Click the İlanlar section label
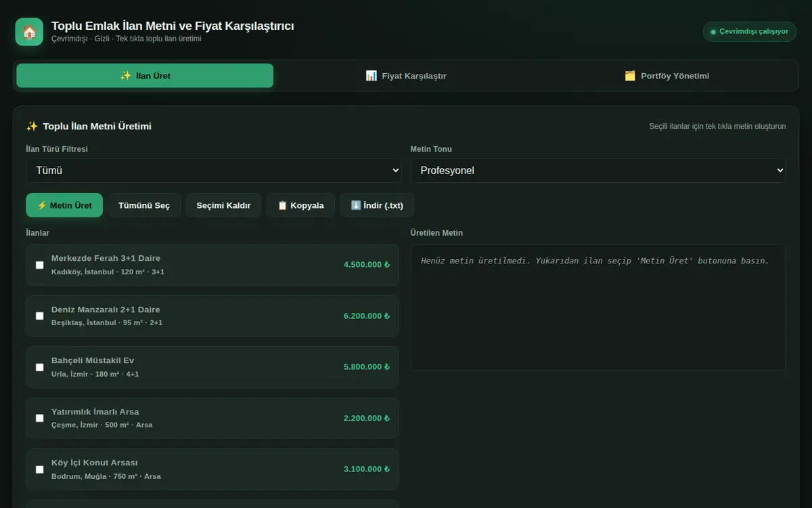The width and height of the screenshot is (812, 508). [x=38, y=233]
